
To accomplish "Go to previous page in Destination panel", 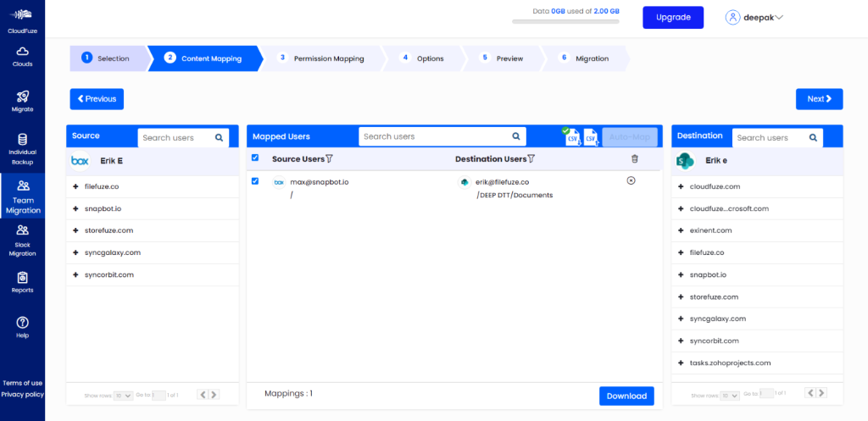I will [811, 393].
